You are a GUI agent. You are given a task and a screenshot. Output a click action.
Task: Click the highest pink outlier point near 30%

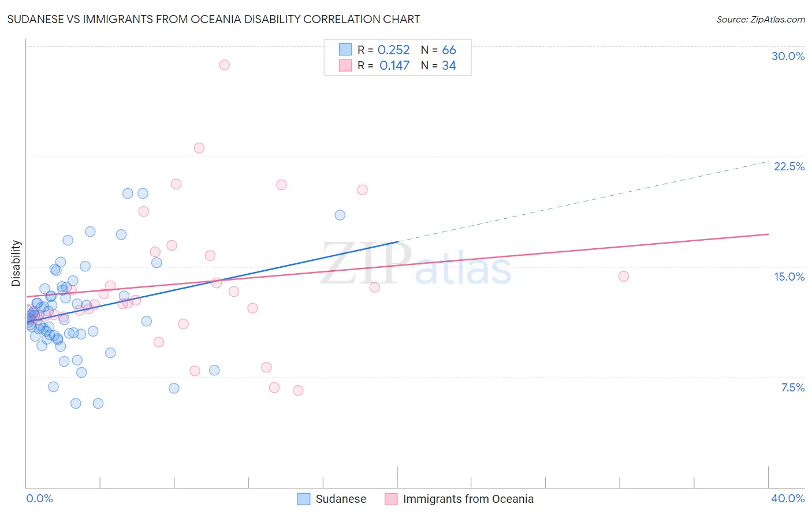[225, 65]
